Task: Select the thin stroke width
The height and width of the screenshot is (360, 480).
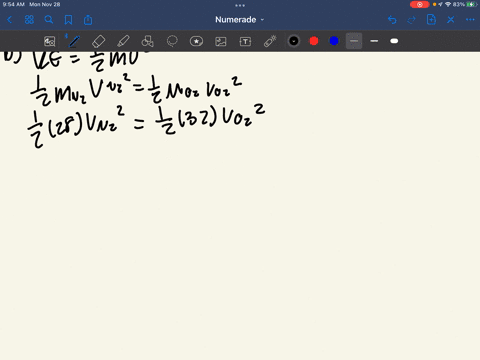Action: (354, 41)
